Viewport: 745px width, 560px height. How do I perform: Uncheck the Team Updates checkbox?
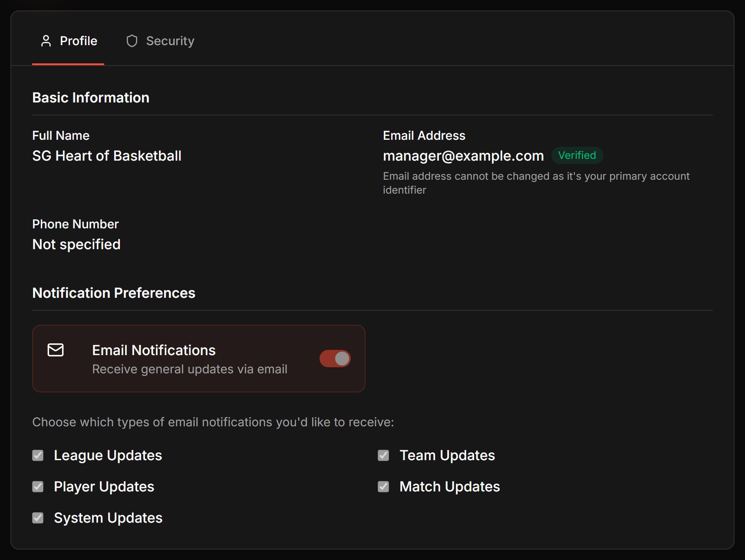pyautogui.click(x=383, y=455)
